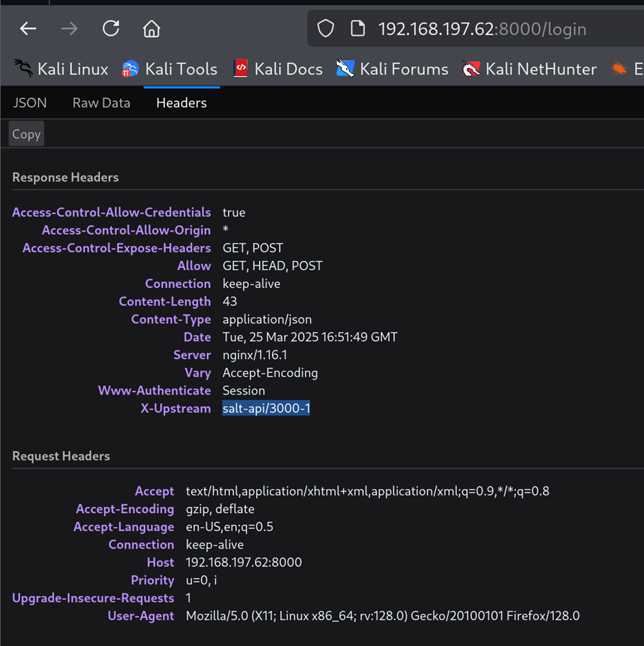Viewport: 644px width, 646px height.
Task: Click the User-Agent header value
Action: click(382, 616)
